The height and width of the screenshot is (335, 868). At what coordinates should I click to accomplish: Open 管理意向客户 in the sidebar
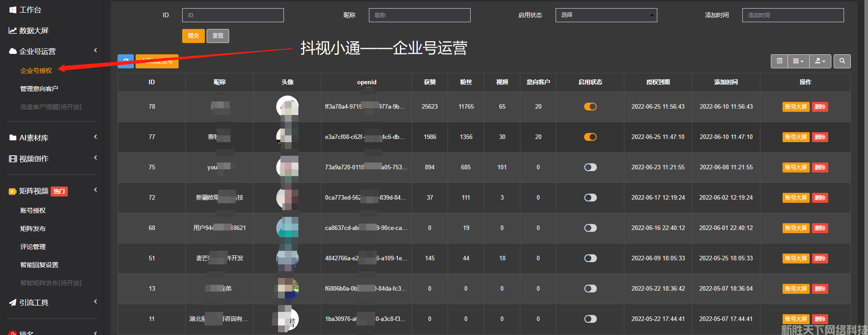click(39, 89)
